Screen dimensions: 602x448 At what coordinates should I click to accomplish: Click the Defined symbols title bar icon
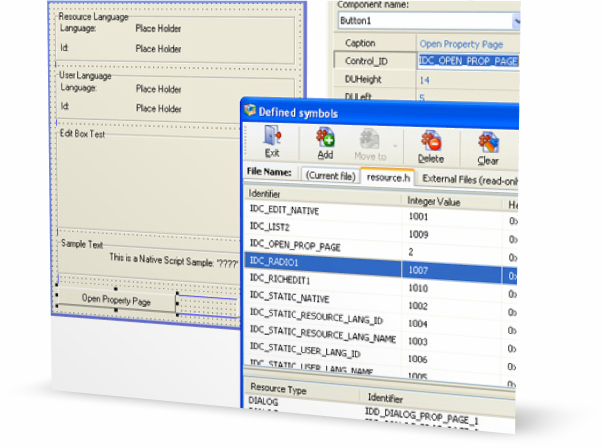(250, 112)
